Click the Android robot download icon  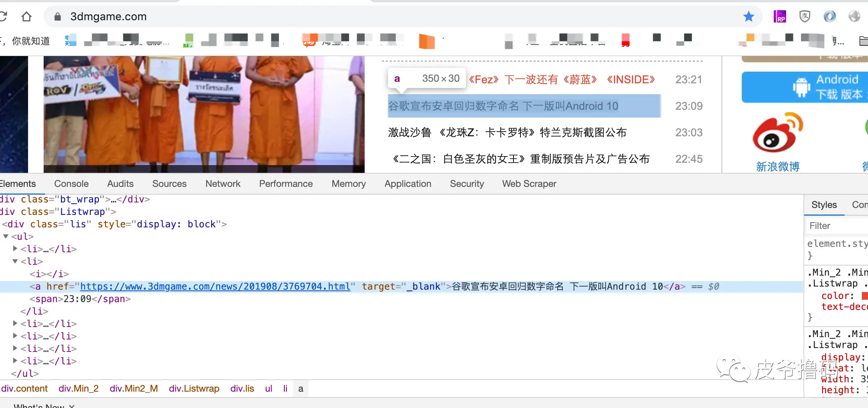point(801,87)
